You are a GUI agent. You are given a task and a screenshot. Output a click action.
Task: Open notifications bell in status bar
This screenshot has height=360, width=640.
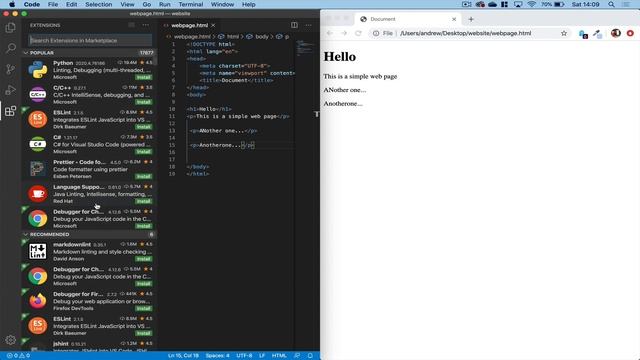point(310,356)
